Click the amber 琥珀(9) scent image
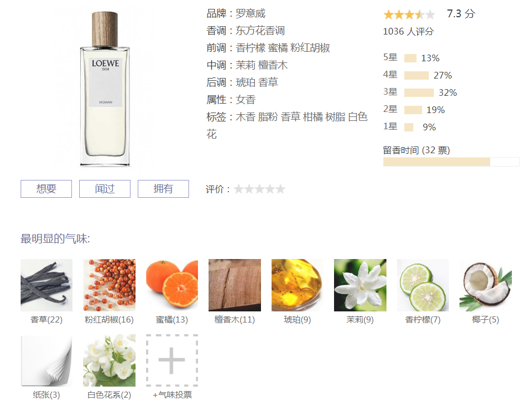The width and height of the screenshot is (532, 410). click(x=298, y=285)
